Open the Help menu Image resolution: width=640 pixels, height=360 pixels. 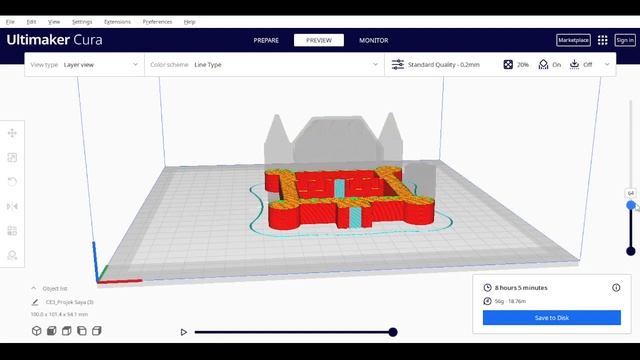click(189, 22)
